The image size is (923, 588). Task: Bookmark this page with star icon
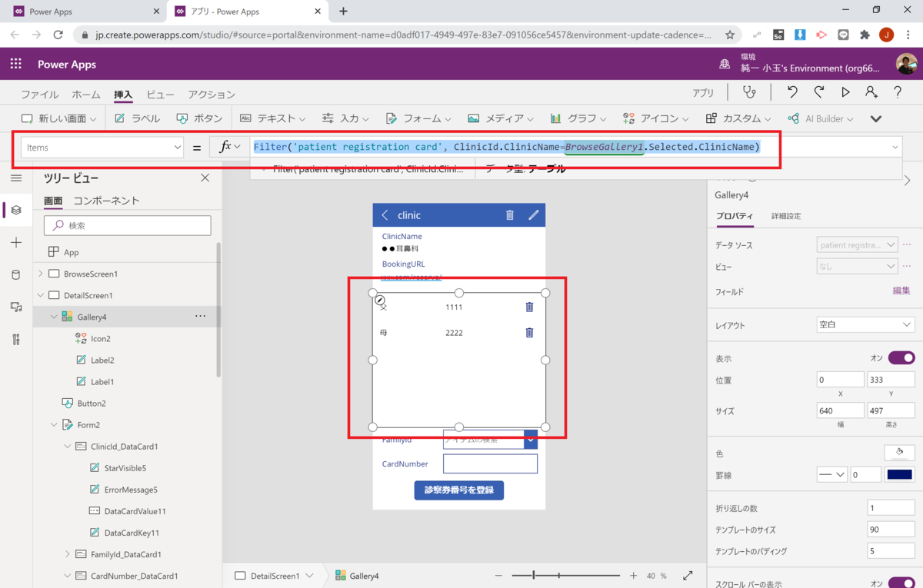[x=730, y=35]
